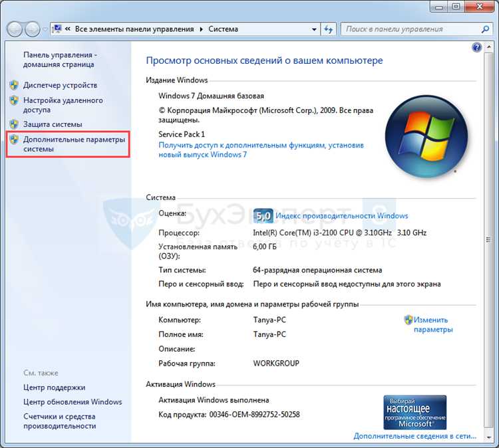Click the Back navigation arrow button
This screenshot has width=499, height=448.
point(15,29)
